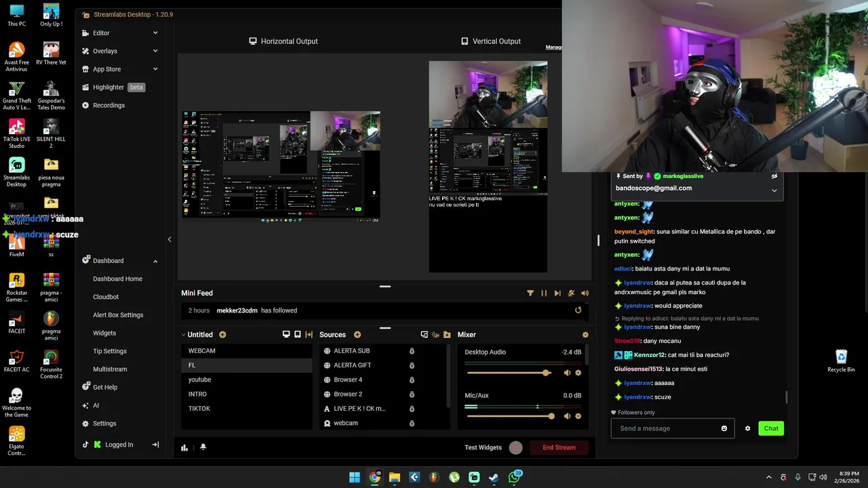Expand the Editor chevron arrow
Viewport: 868px width, 488px height.
coord(155,33)
